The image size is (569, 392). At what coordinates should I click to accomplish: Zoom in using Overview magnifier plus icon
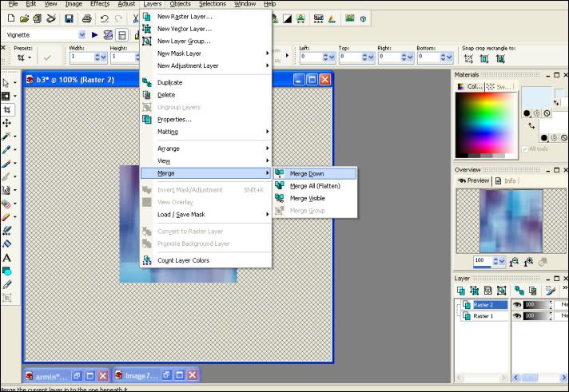coord(528,261)
